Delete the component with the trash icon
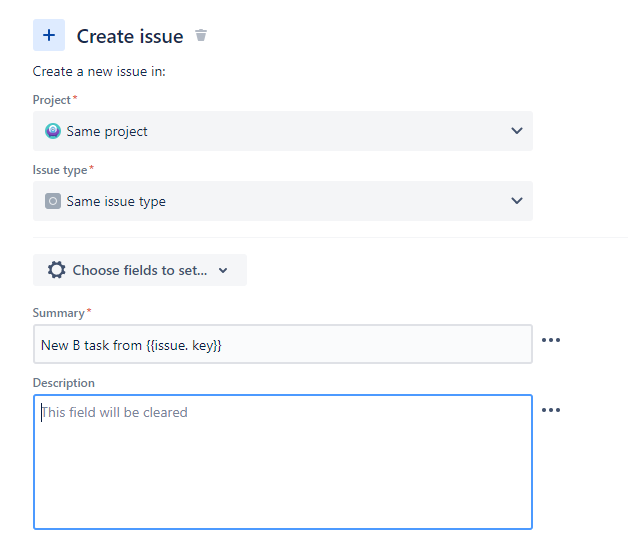This screenshot has height=550, width=628. (201, 36)
